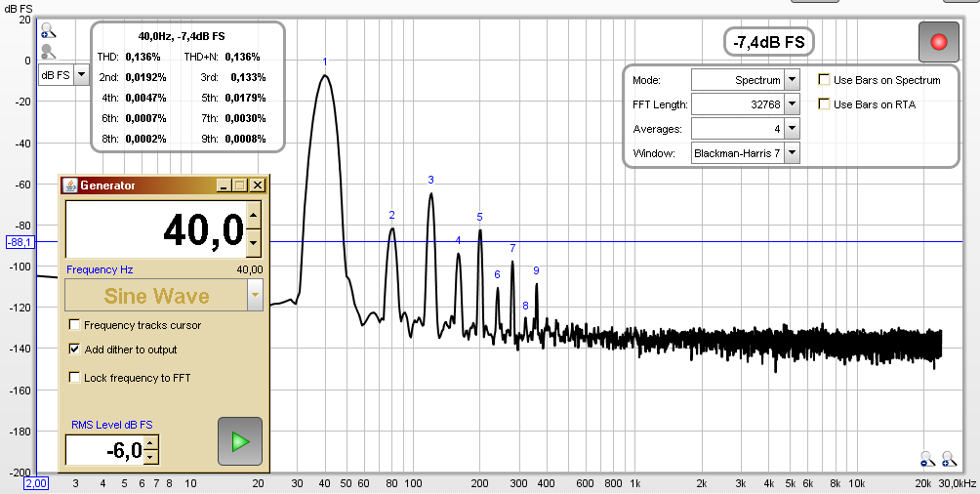Tick Use Bars on Spectrum
The image size is (980, 494).
[824, 80]
